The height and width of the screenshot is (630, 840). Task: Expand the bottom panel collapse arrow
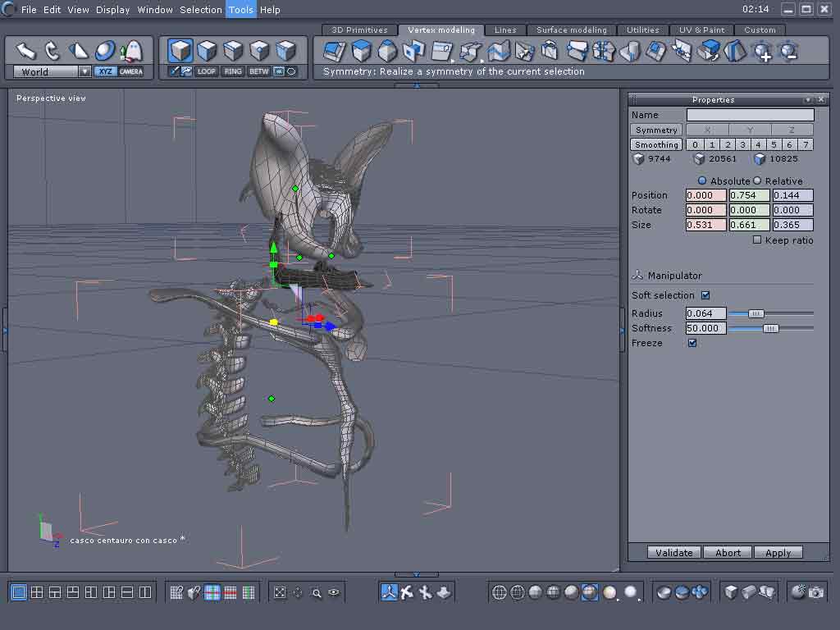[x=416, y=574]
